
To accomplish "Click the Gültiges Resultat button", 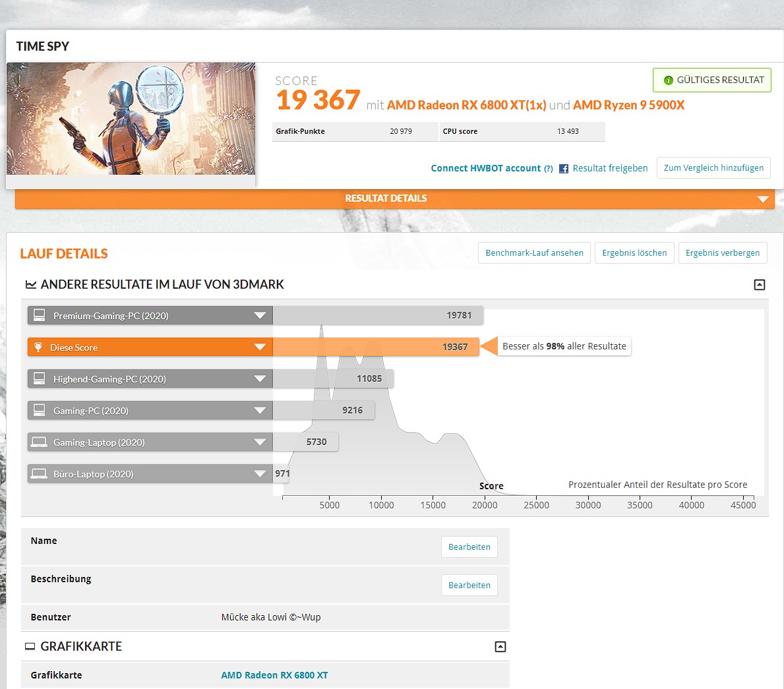I will [712, 80].
